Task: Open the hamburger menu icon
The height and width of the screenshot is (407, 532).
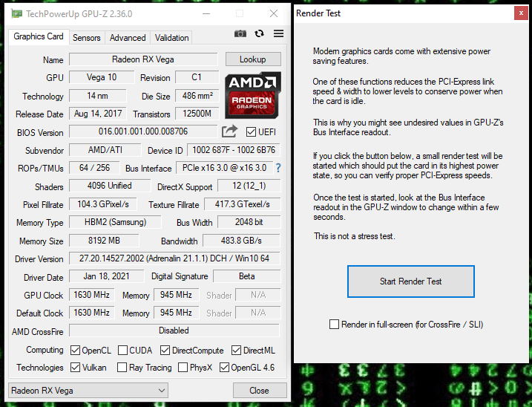Action: click(278, 33)
